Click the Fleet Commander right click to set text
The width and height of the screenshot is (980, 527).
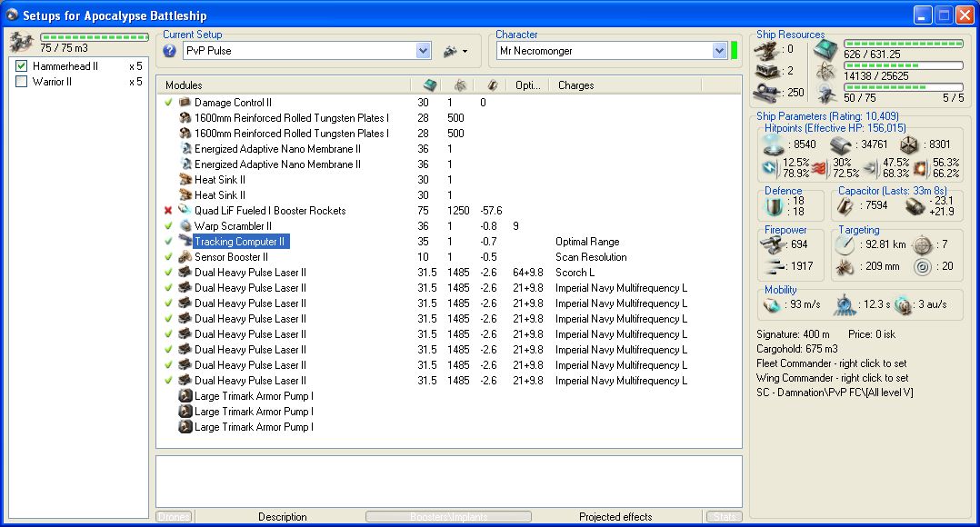pyautogui.click(x=831, y=363)
